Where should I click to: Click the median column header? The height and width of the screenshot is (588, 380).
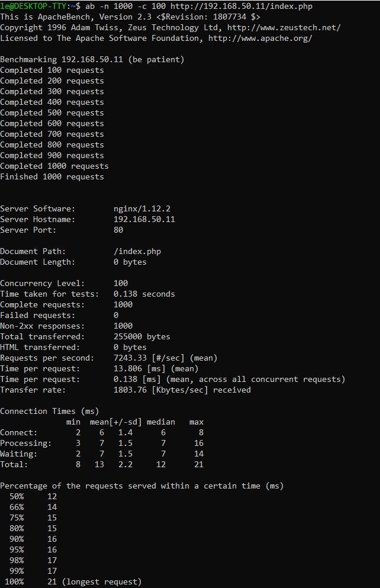pyautogui.click(x=161, y=422)
